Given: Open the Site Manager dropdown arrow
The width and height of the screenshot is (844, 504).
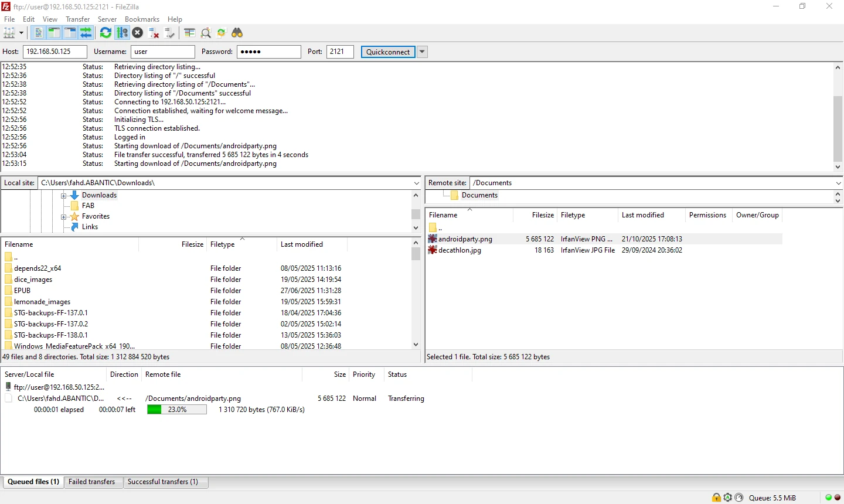Looking at the screenshot, I should tap(22, 33).
